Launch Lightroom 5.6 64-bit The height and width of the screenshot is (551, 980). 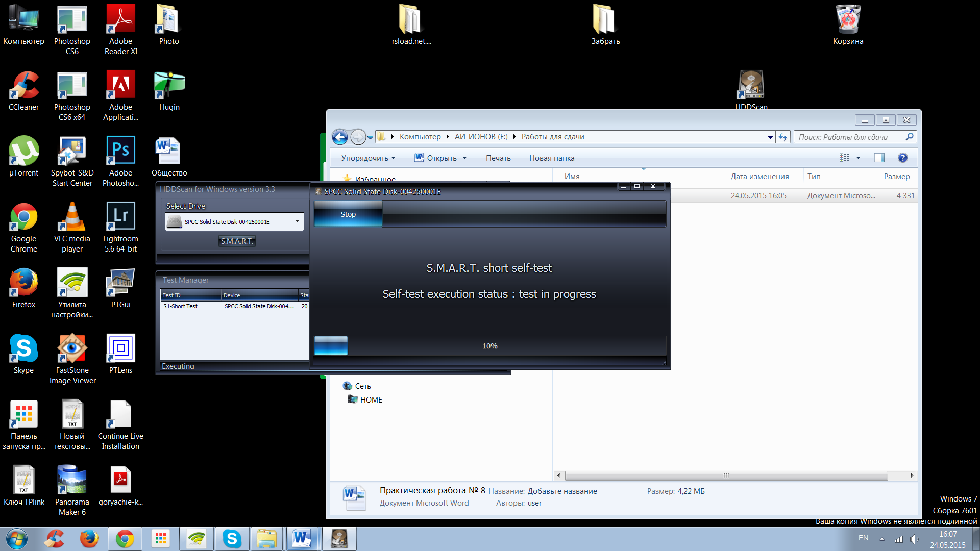point(120,227)
